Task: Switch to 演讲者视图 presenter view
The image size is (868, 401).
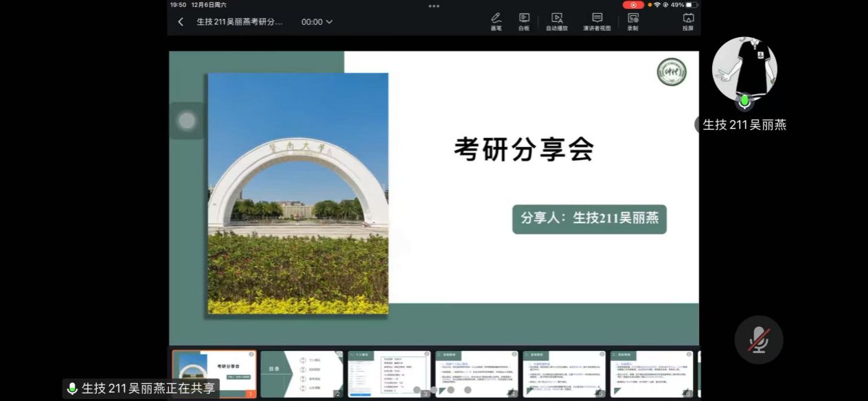Action: [x=597, y=21]
